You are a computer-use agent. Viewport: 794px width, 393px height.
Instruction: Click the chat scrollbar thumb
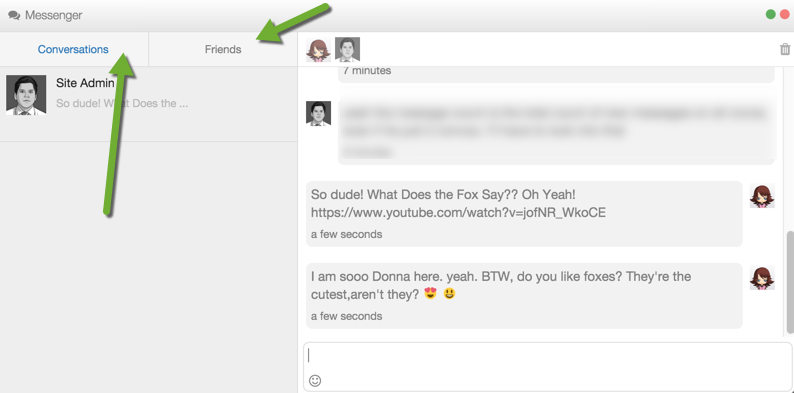click(x=789, y=283)
